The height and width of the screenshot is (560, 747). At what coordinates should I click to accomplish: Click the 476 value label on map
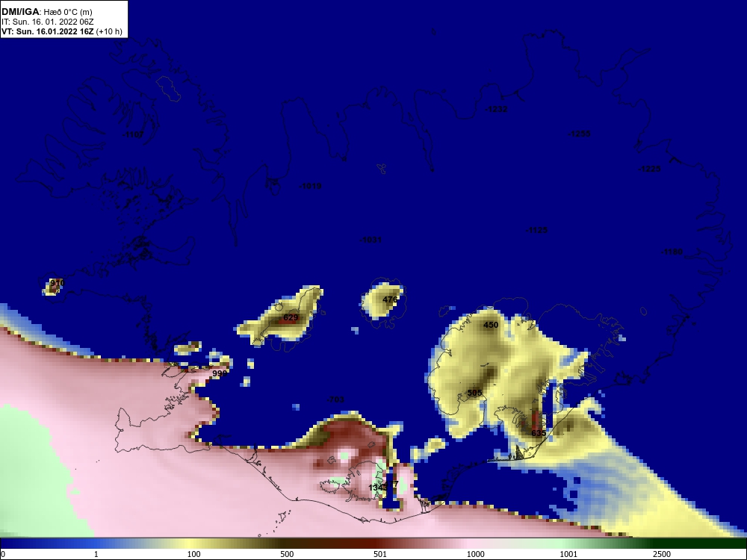(390, 300)
